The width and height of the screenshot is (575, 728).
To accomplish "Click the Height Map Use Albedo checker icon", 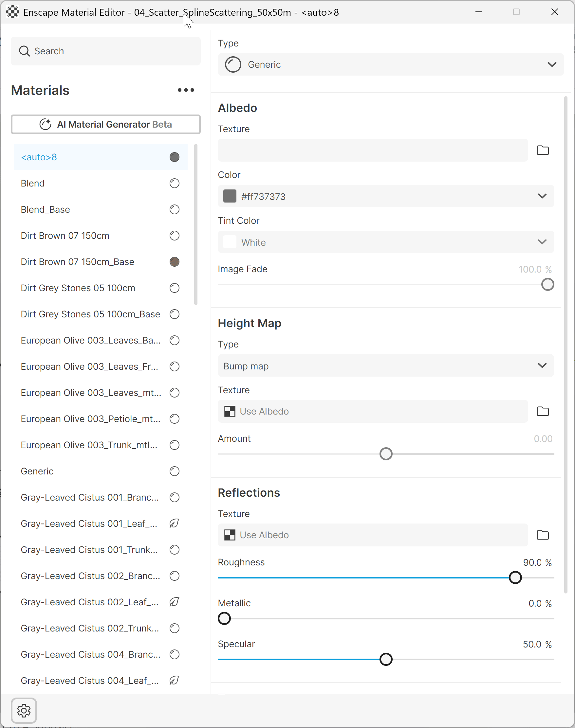I will 230,411.
